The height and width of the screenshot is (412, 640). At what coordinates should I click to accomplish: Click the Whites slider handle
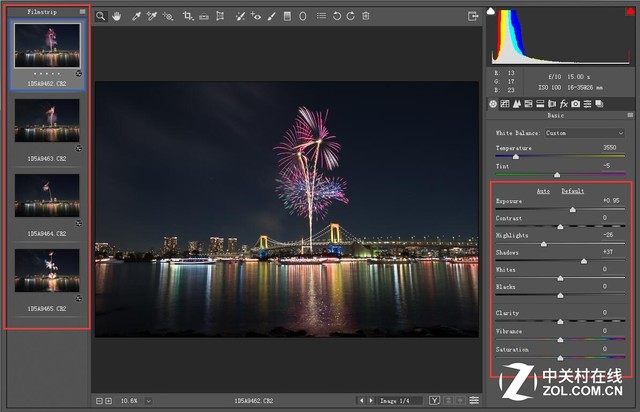pyautogui.click(x=560, y=278)
